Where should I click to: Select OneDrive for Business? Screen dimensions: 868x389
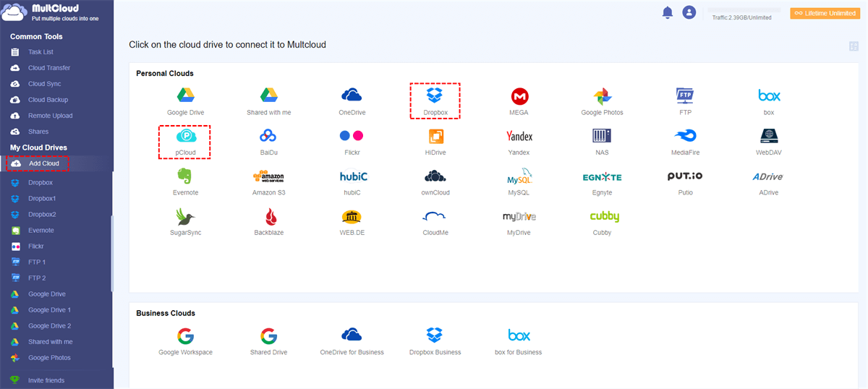[x=352, y=342]
